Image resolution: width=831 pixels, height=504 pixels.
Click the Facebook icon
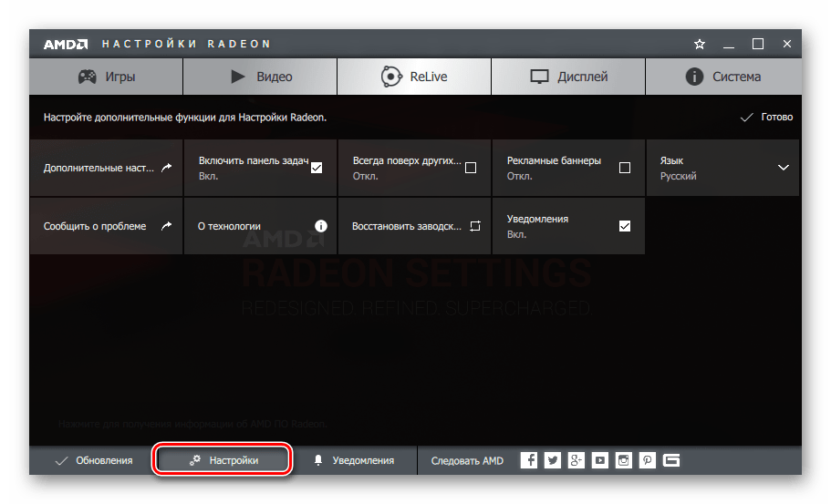click(x=529, y=460)
